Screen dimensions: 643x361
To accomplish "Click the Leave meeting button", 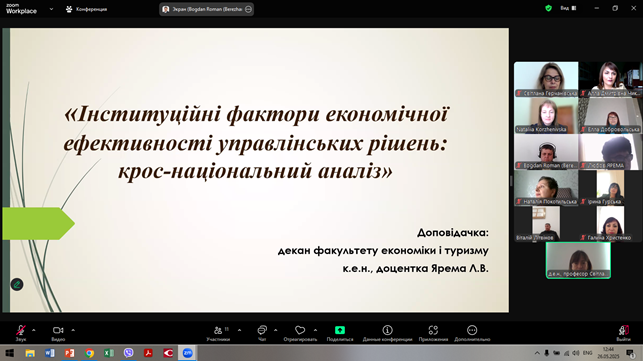I will (x=623, y=333).
